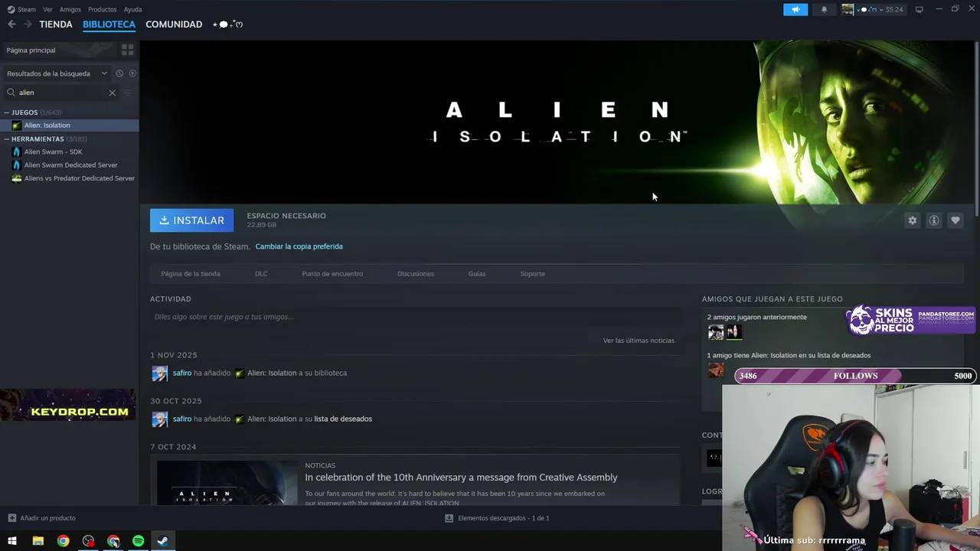Screen dimensions: 980x551
Task: Toggle sort by recent activity clock icon
Action: pyautogui.click(x=119, y=73)
